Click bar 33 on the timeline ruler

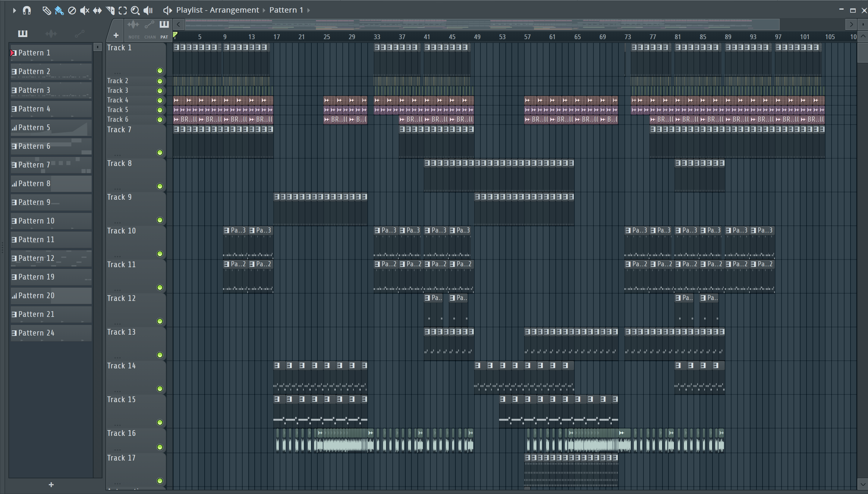coord(377,37)
